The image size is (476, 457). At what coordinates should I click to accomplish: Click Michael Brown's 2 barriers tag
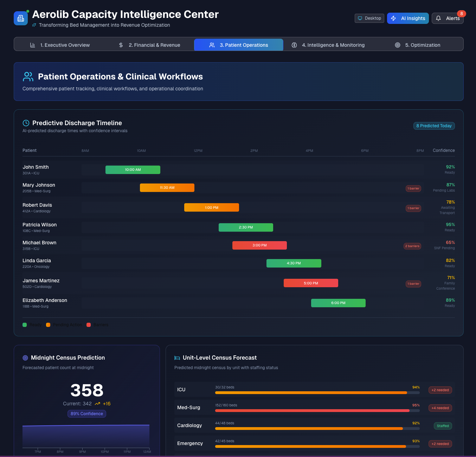point(412,246)
